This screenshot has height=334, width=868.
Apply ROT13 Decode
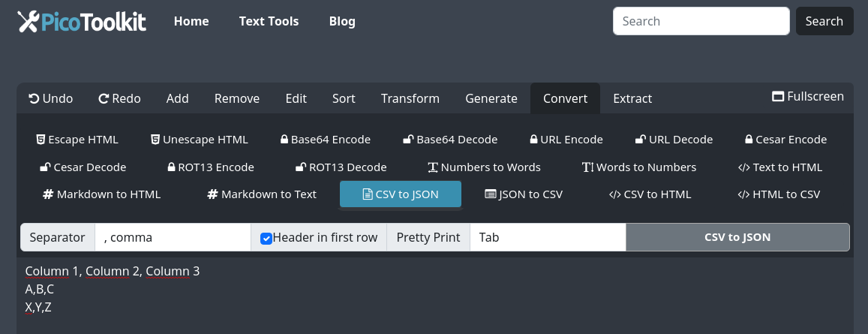point(341,167)
